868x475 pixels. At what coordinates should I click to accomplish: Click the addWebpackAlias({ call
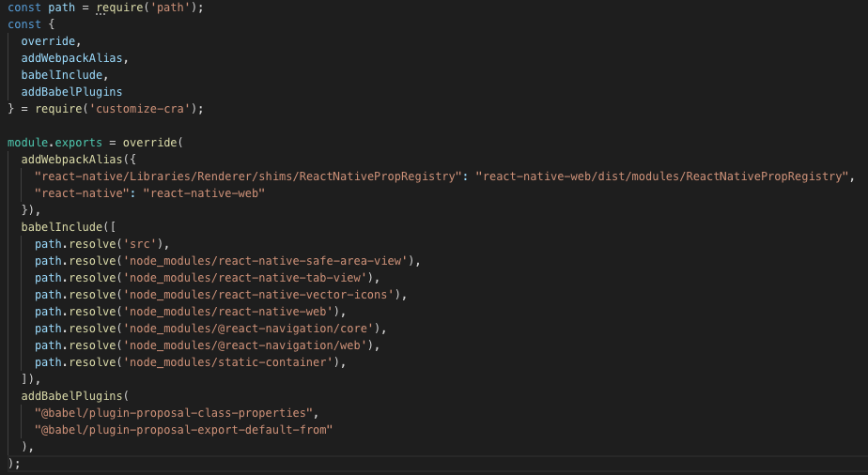79,160
